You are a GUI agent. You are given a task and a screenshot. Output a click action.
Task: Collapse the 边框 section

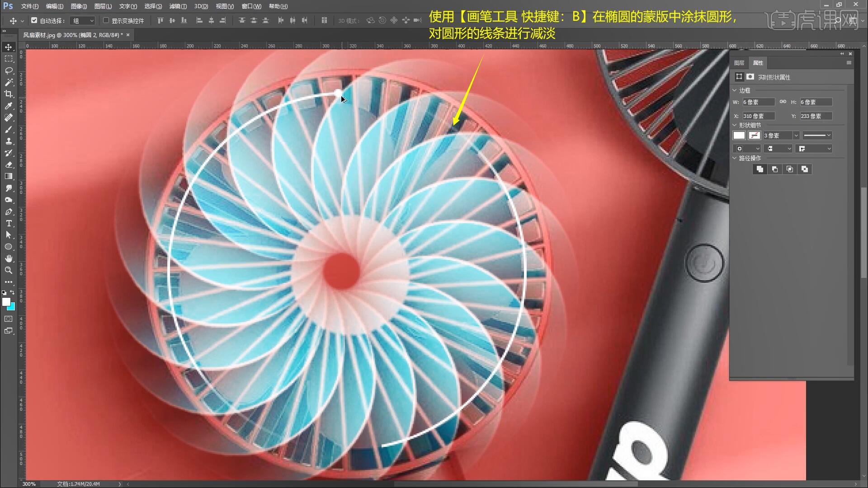735,90
